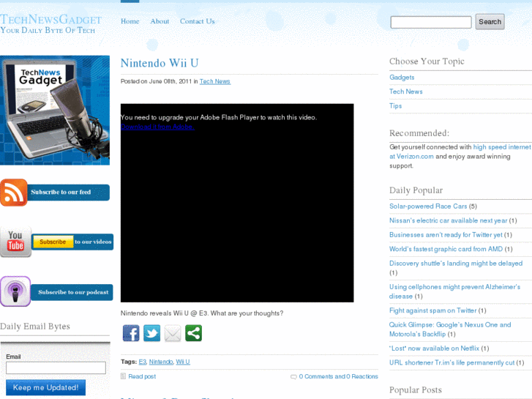This screenshot has height=399, width=532.
Task: Select the Gadgets topic
Action: (402, 78)
